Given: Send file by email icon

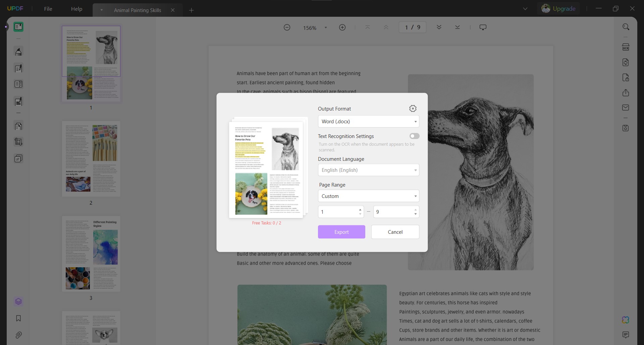Looking at the screenshot, I should click(626, 108).
